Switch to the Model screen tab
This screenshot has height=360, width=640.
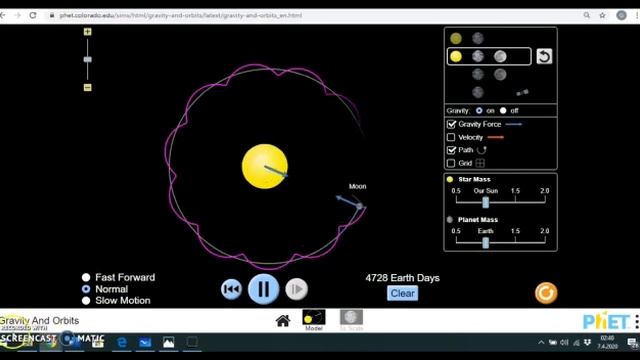point(313,320)
